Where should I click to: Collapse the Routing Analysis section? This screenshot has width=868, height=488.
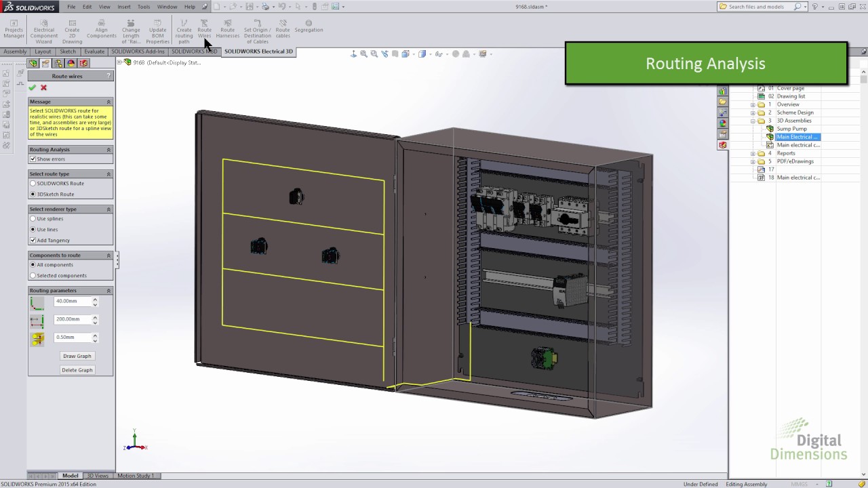(x=108, y=149)
